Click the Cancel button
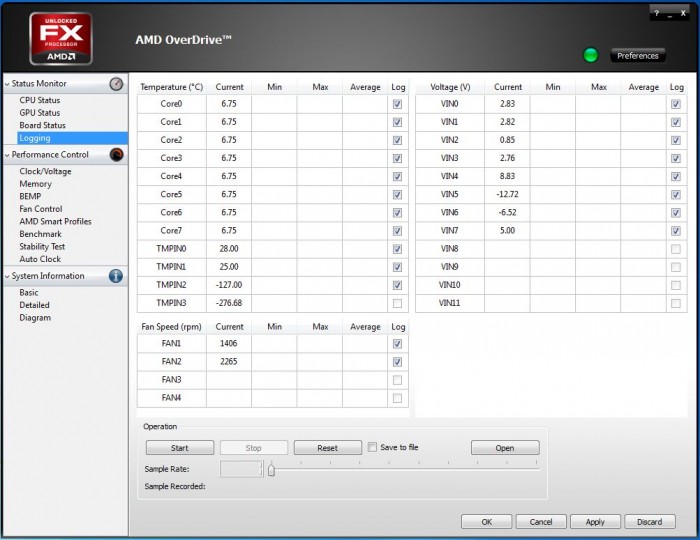The image size is (700, 540). click(541, 522)
